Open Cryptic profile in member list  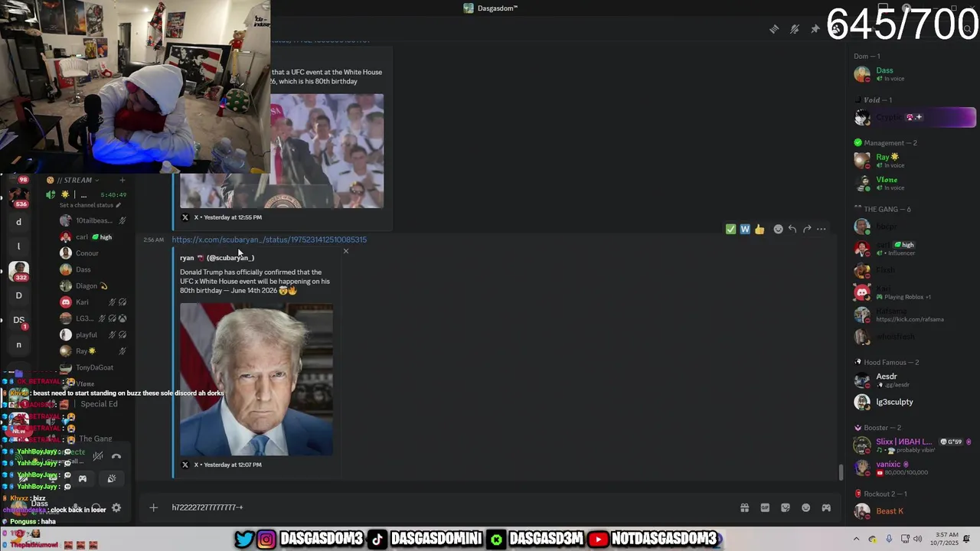tap(915, 117)
